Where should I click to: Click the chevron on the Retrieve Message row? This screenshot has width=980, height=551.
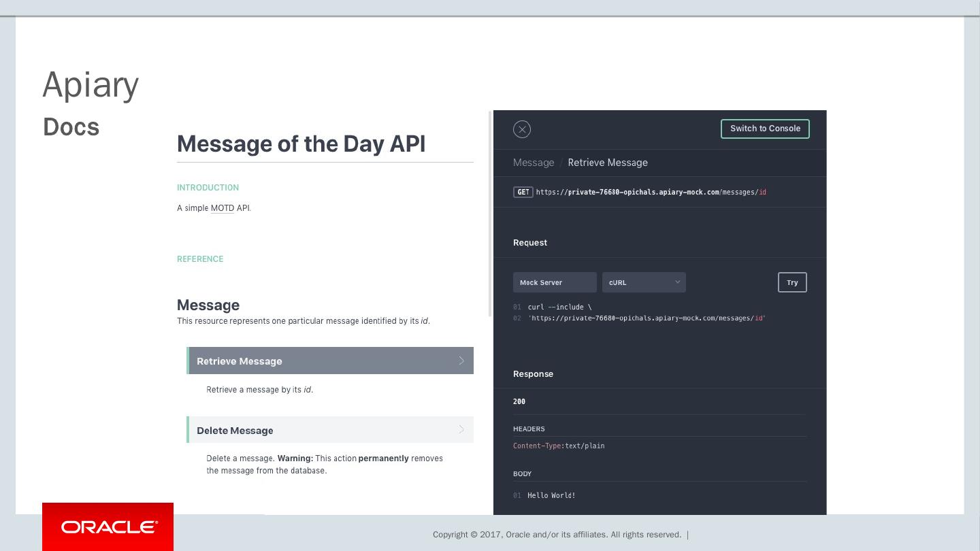(x=461, y=361)
